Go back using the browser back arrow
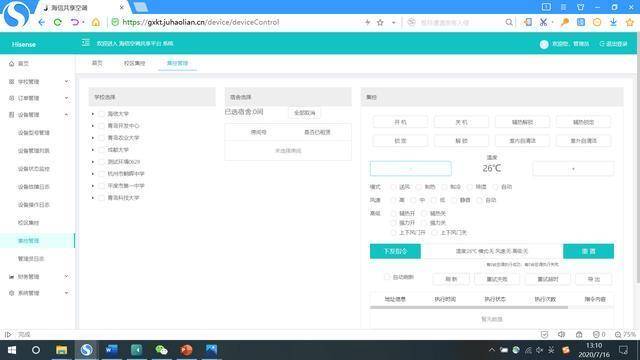 pos(41,22)
